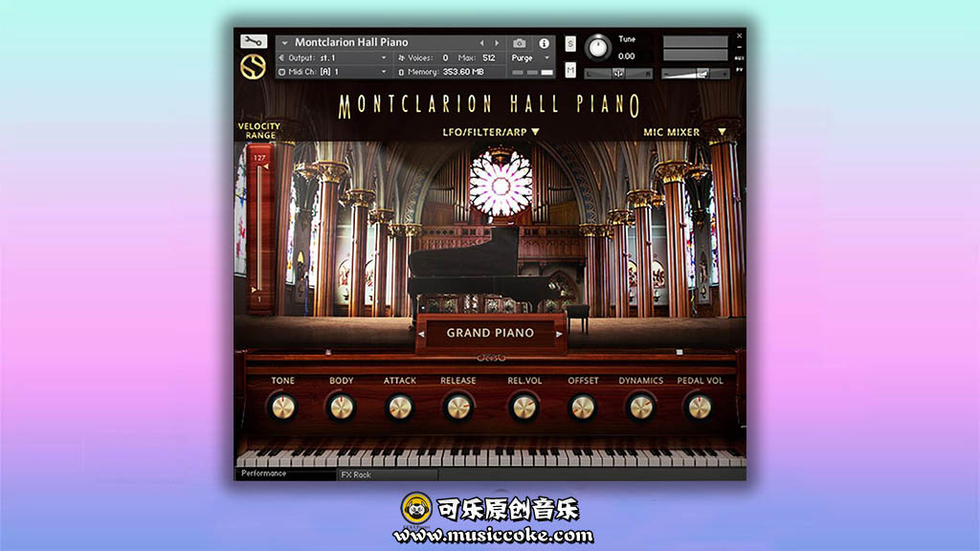
Task: Go to previous instrument preset arrow
Action: 482,43
